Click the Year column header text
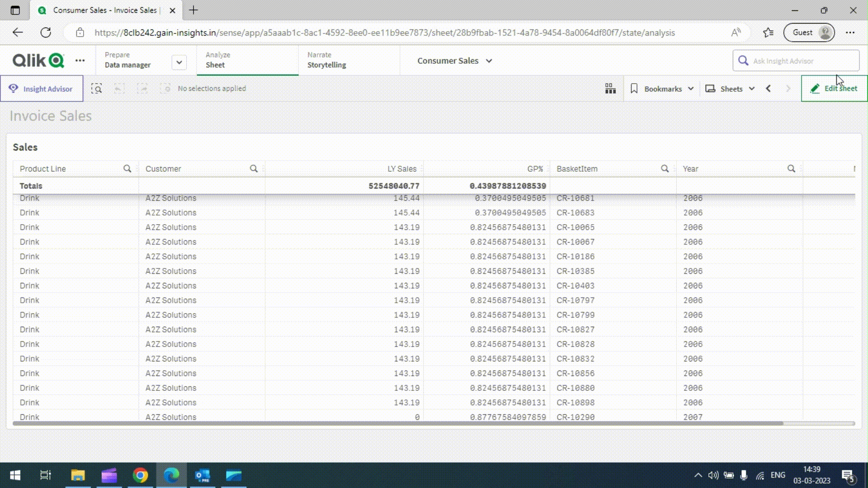The width and height of the screenshot is (868, 488). pos(690,169)
